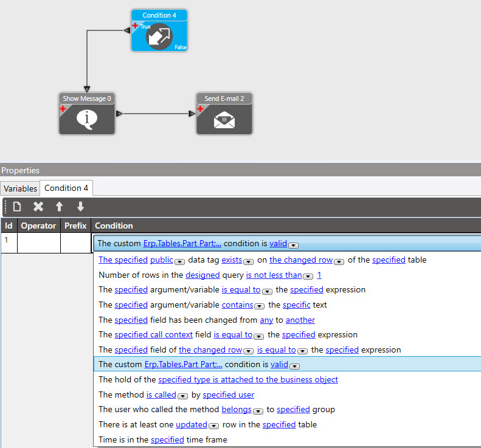Click 'another' link in field changed row
This screenshot has height=448, width=481.
(x=300, y=320)
